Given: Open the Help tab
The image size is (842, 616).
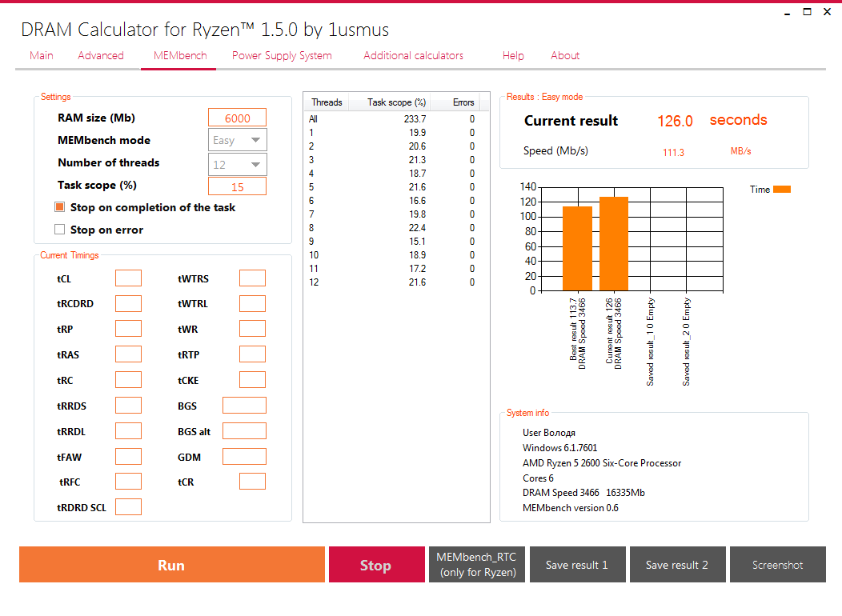Looking at the screenshot, I should click(513, 55).
